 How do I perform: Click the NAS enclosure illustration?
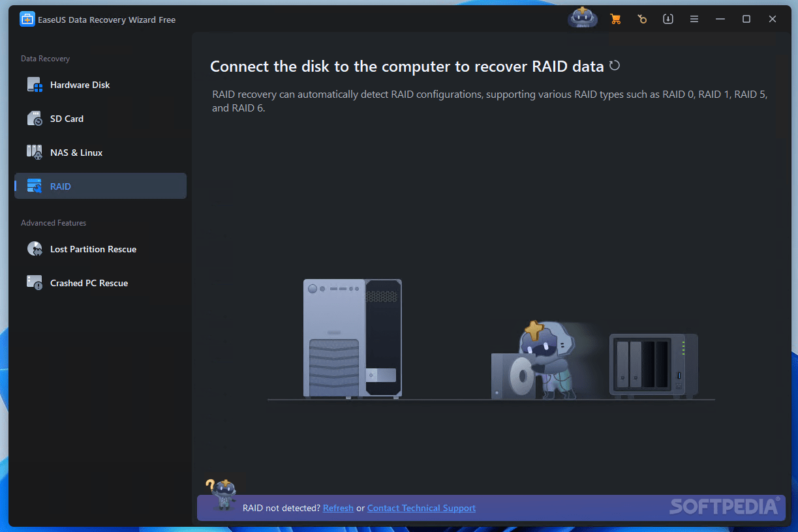tap(654, 365)
